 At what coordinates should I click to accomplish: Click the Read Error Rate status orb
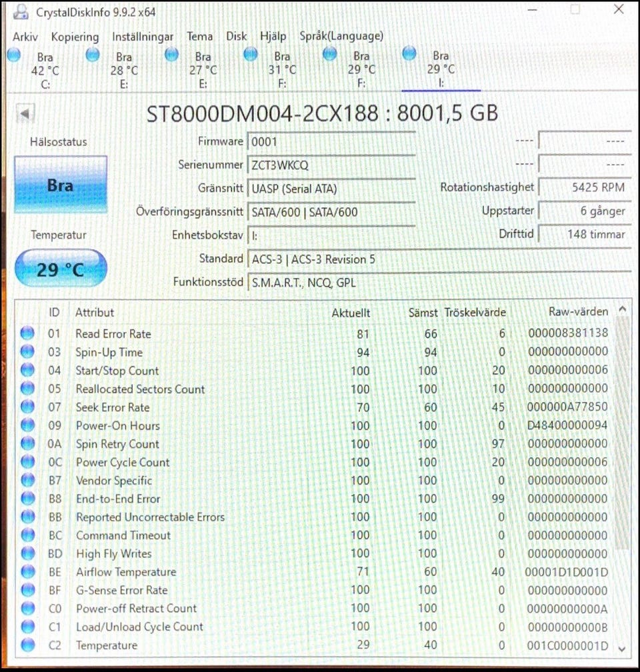(x=27, y=333)
